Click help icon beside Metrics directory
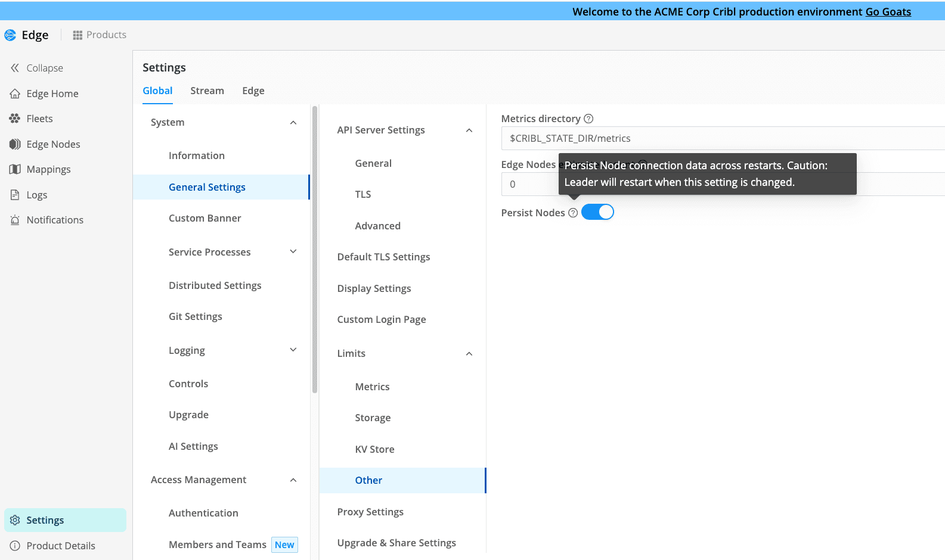The image size is (945, 560). 588,119
